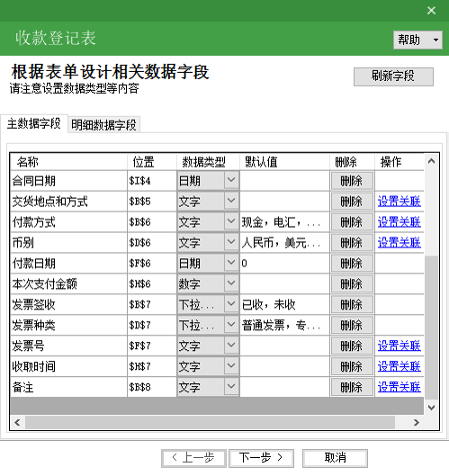This screenshot has height=476, width=449.
Task: Select the 主数据字段 tab
Action: tap(33, 124)
